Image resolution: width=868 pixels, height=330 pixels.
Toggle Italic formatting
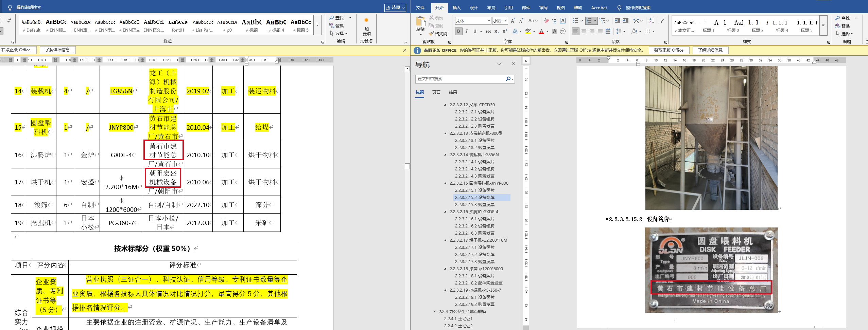[467, 32]
